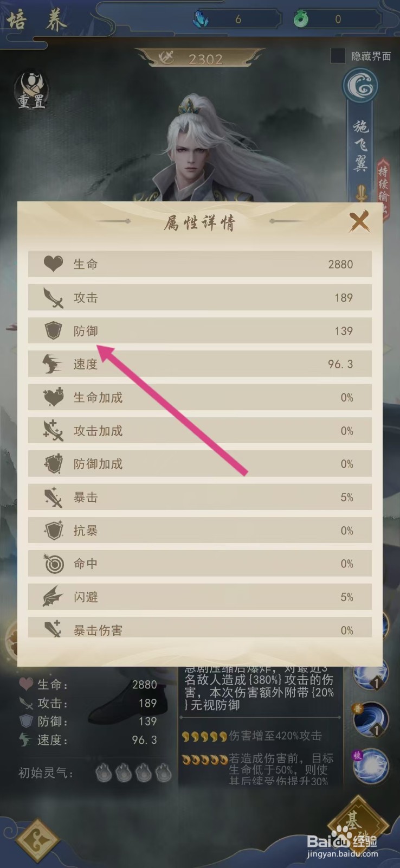Tap the 命中 target attribute row
The width and height of the screenshot is (400, 868).
pos(199,564)
